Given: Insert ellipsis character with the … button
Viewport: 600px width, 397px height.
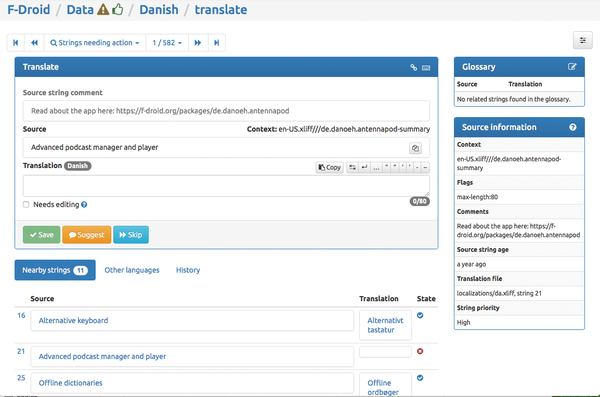Looking at the screenshot, I should point(377,167).
